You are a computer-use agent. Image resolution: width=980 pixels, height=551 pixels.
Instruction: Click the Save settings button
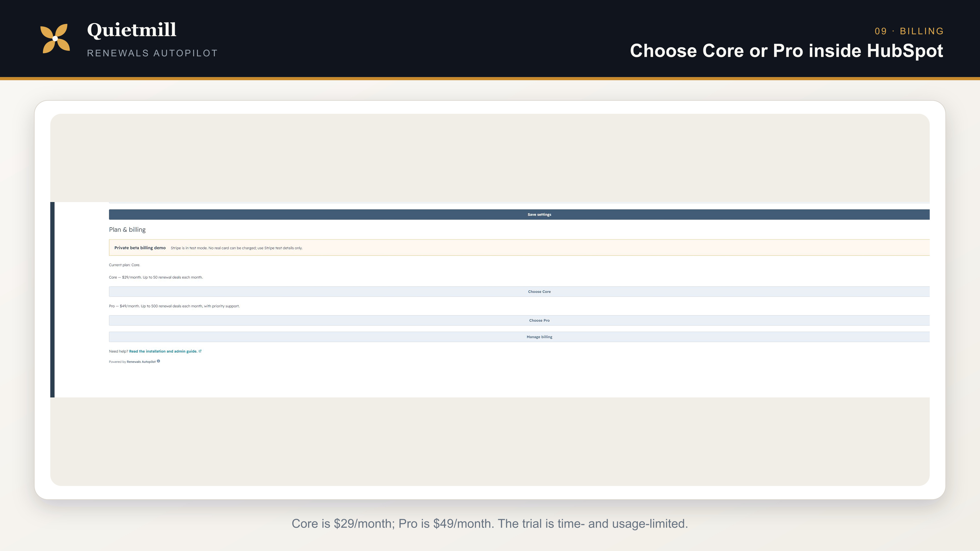click(x=519, y=215)
